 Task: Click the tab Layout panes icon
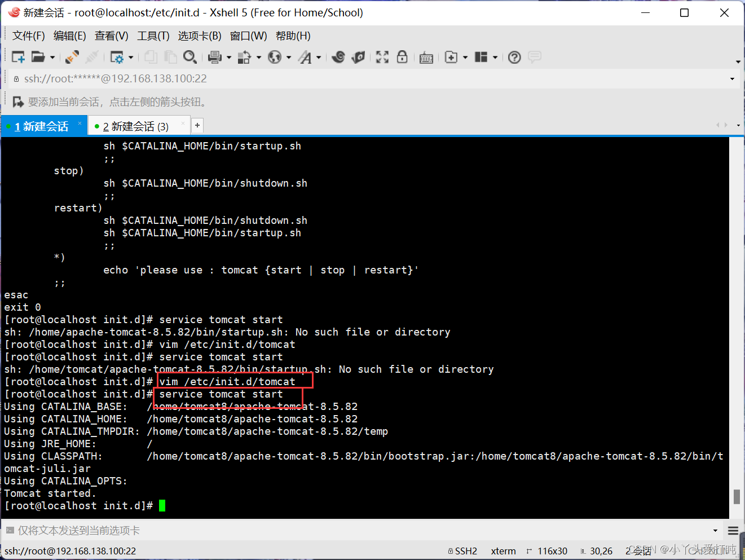481,57
